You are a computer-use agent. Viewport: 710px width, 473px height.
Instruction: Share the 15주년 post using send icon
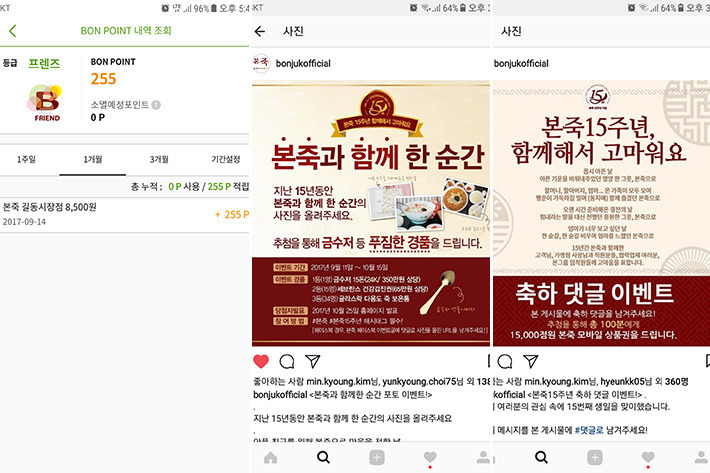(x=531, y=361)
